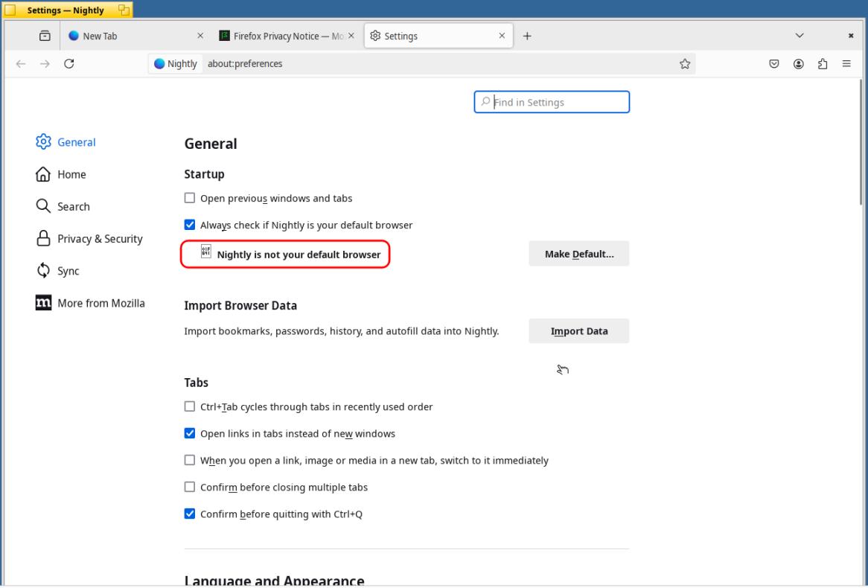The width and height of the screenshot is (868, 588).
Task: Click the window menu icon in title bar
Action: pyautogui.click(x=10, y=10)
